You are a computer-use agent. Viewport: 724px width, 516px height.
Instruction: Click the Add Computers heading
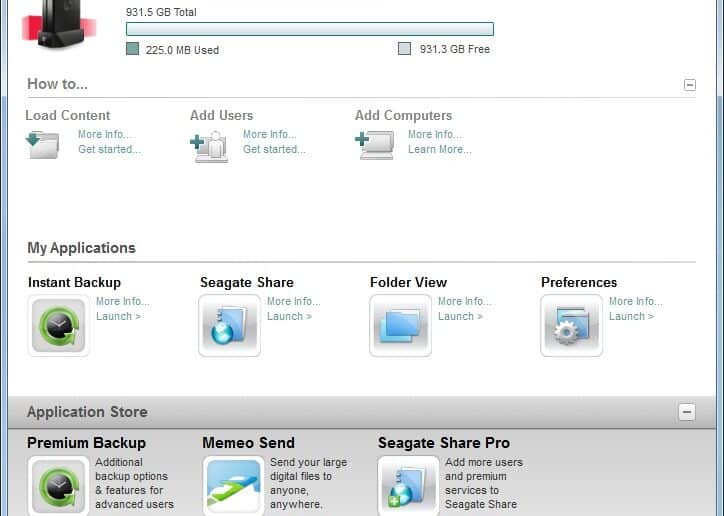tap(404, 115)
